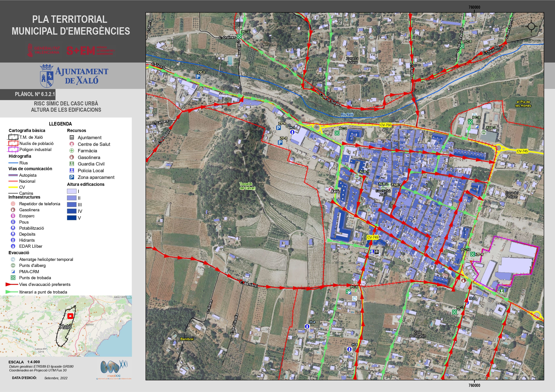This screenshot has width=555, height=392.
Task: Click the PC-8 meeting point icon
Action: 462,46
